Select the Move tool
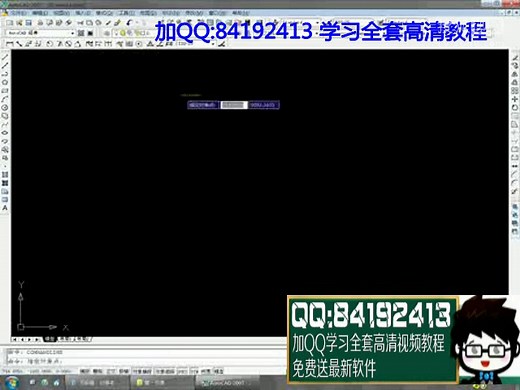Image resolution: width=520 pixels, height=390 pixels. coord(515,99)
